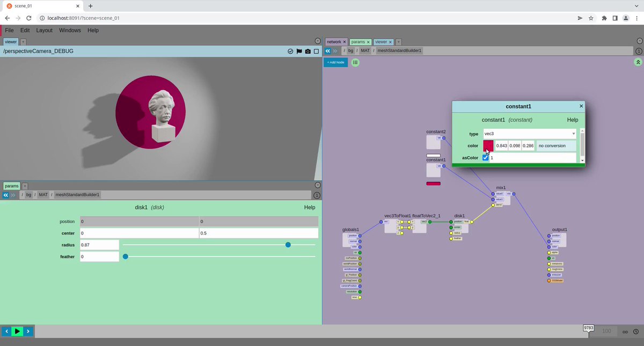Open lower params panel circle options menu
The width and height of the screenshot is (644, 346).
(x=317, y=185)
